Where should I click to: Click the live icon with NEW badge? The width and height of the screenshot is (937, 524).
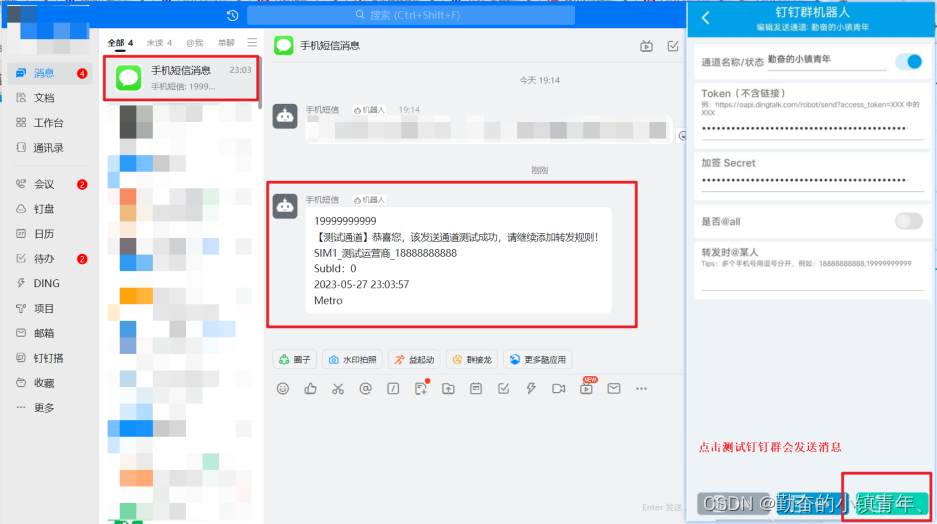[587, 387]
